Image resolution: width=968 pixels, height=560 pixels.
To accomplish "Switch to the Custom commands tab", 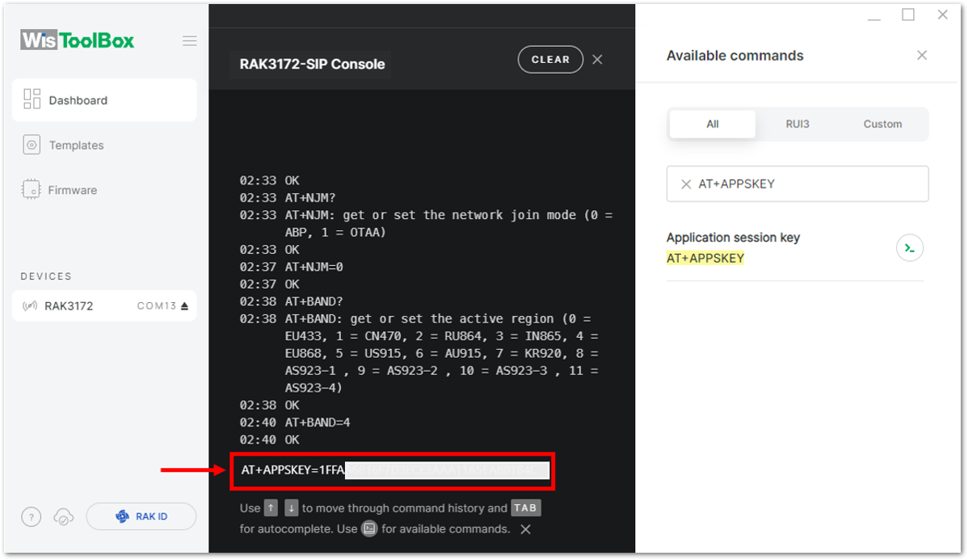I will tap(883, 124).
